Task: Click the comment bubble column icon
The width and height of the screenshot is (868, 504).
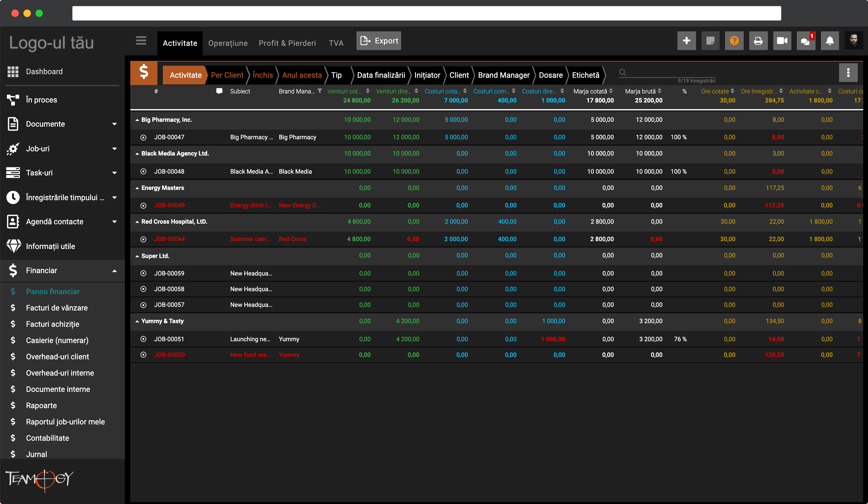Action: coord(219,91)
